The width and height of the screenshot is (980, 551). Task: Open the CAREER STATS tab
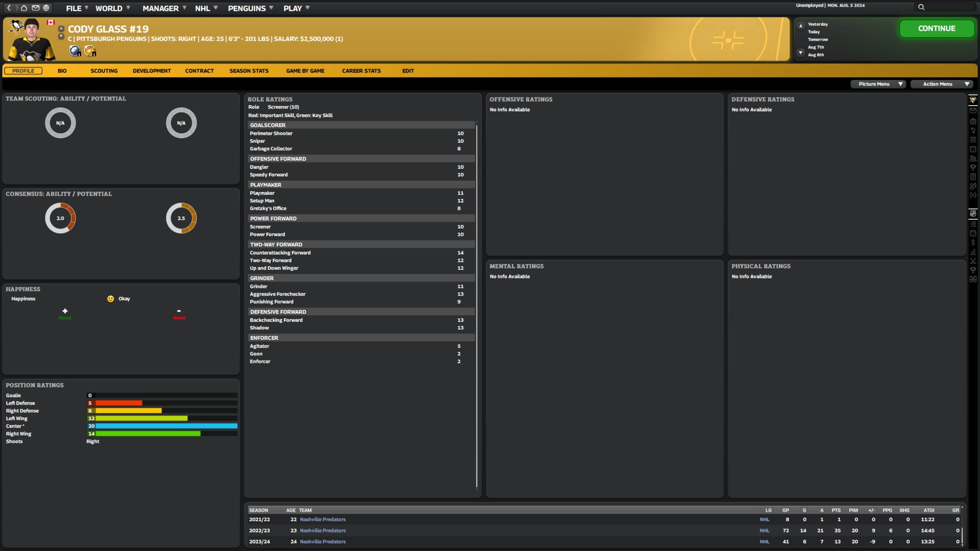(x=361, y=71)
